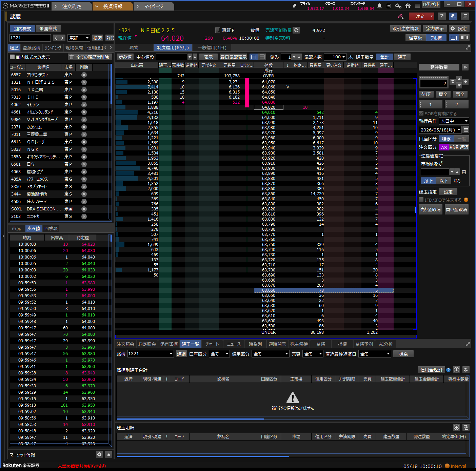
Task: Click the pink link-group chain icon
Action: click(400, 16)
